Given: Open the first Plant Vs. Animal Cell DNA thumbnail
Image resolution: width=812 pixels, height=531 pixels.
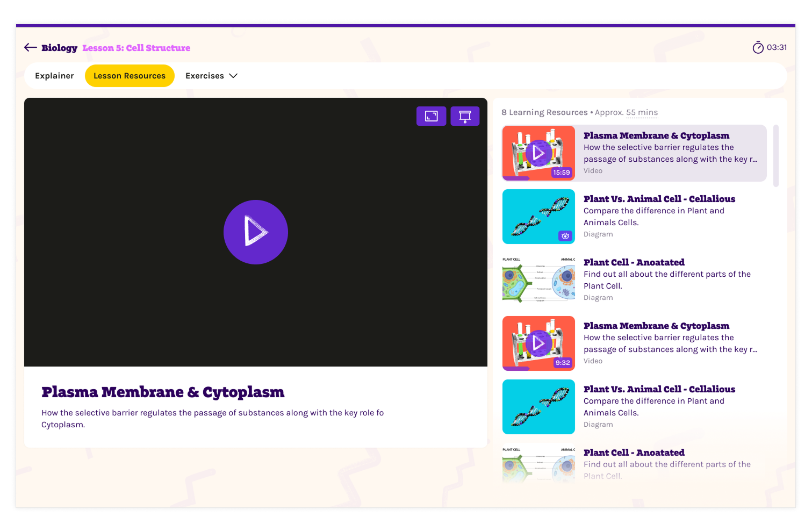Looking at the screenshot, I should point(538,217).
